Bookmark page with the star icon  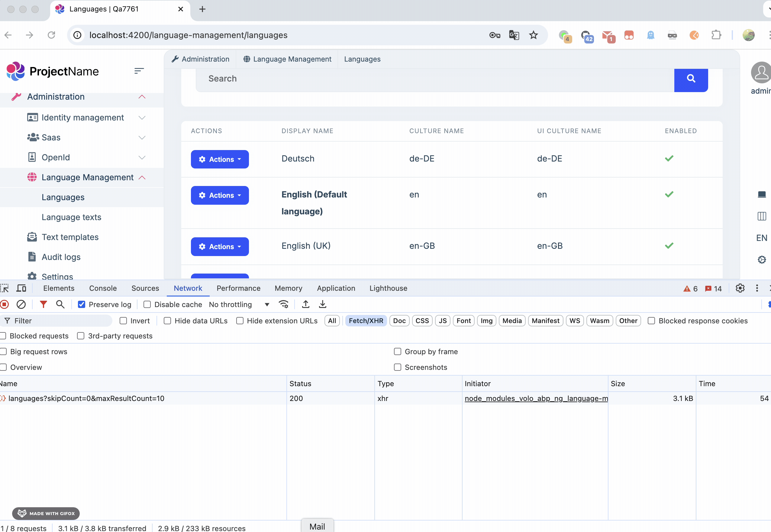tap(533, 35)
